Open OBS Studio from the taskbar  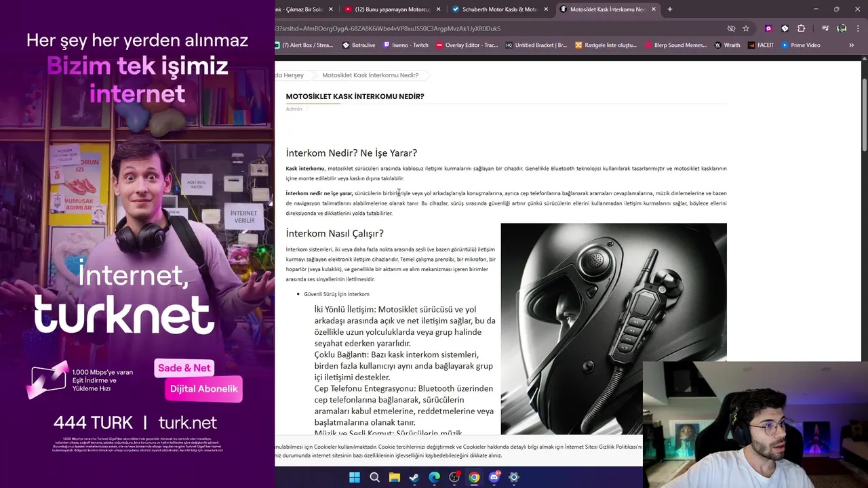pos(454,477)
